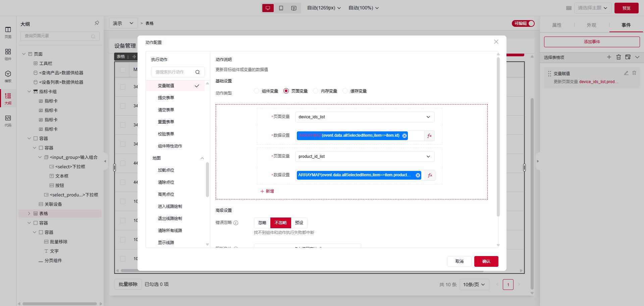
Task: Click the fx button for device_ids_list data
Action: tap(429, 136)
